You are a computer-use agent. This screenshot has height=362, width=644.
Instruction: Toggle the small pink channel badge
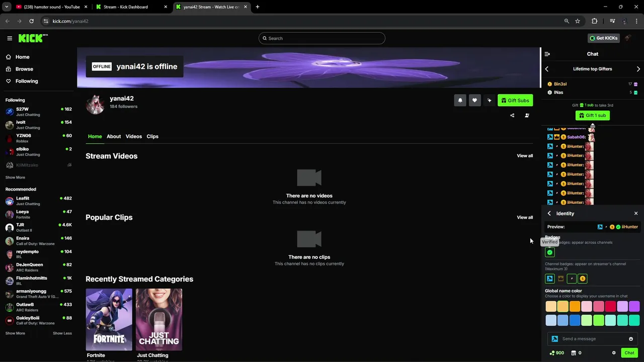click(x=572, y=279)
